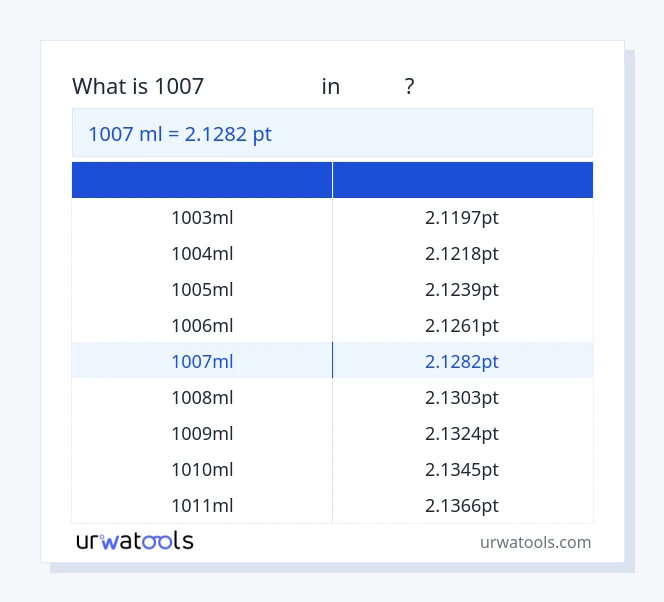The height and width of the screenshot is (602, 664).
Task: Pick the 2.1218pt table cell
Action: point(462,253)
